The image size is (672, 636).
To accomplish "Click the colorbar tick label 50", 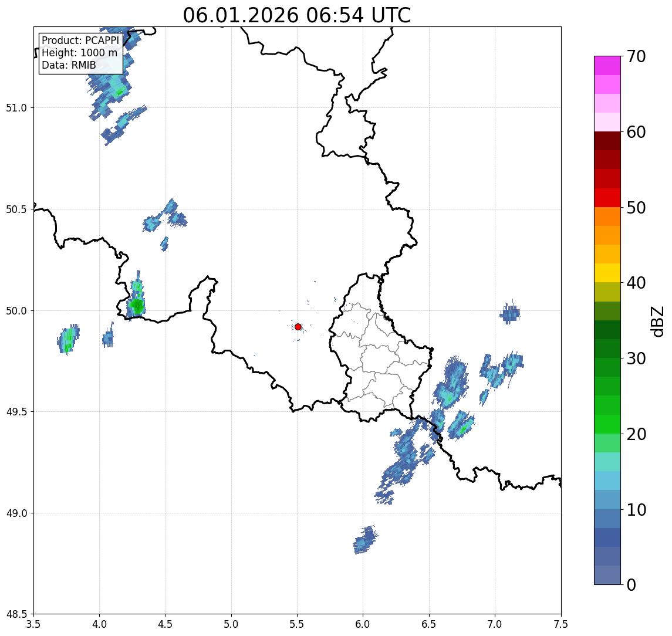I will (636, 208).
